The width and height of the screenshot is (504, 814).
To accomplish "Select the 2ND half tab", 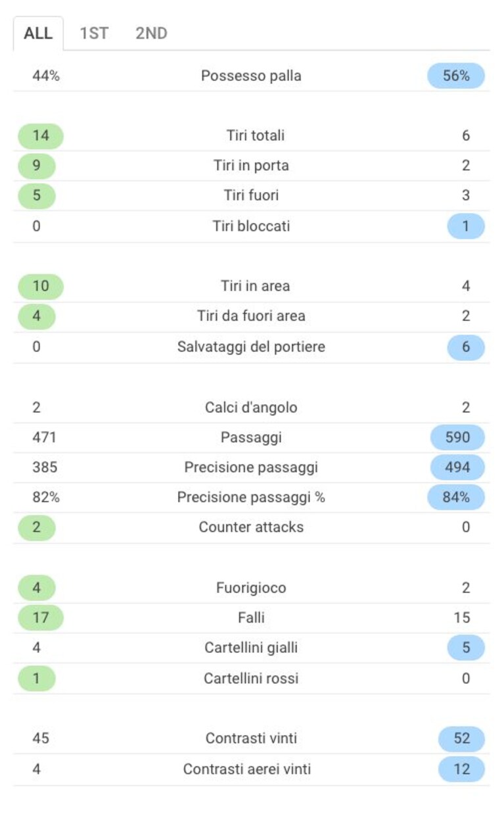I will 151,34.
